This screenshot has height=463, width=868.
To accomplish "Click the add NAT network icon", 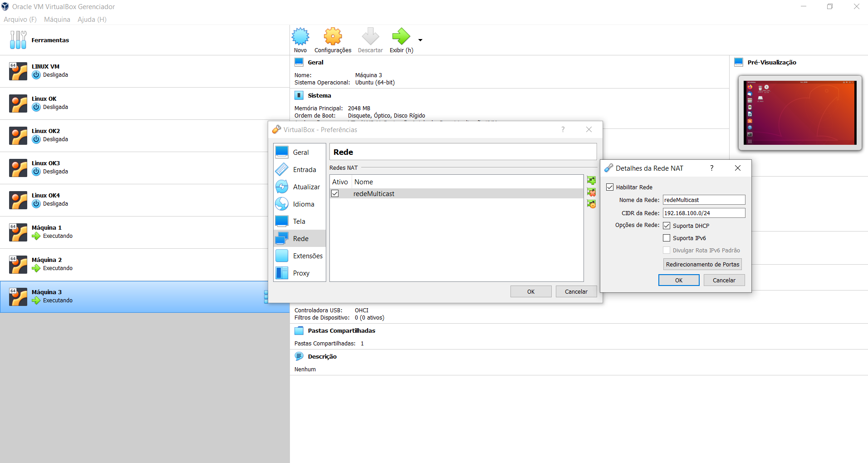I will click(x=591, y=181).
